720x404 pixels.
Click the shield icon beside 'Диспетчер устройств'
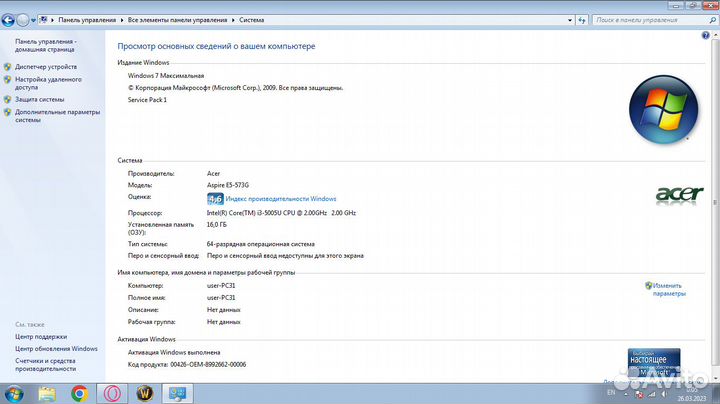pos(7,67)
